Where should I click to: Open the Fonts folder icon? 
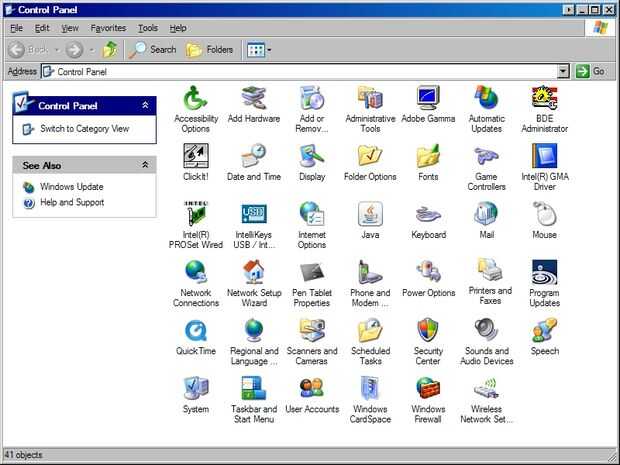click(428, 156)
